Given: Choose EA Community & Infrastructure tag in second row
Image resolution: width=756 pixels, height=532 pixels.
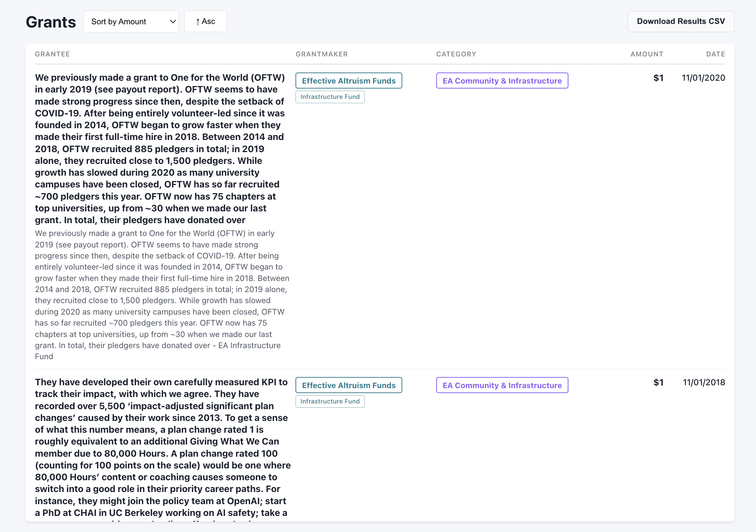Looking at the screenshot, I should coord(502,385).
